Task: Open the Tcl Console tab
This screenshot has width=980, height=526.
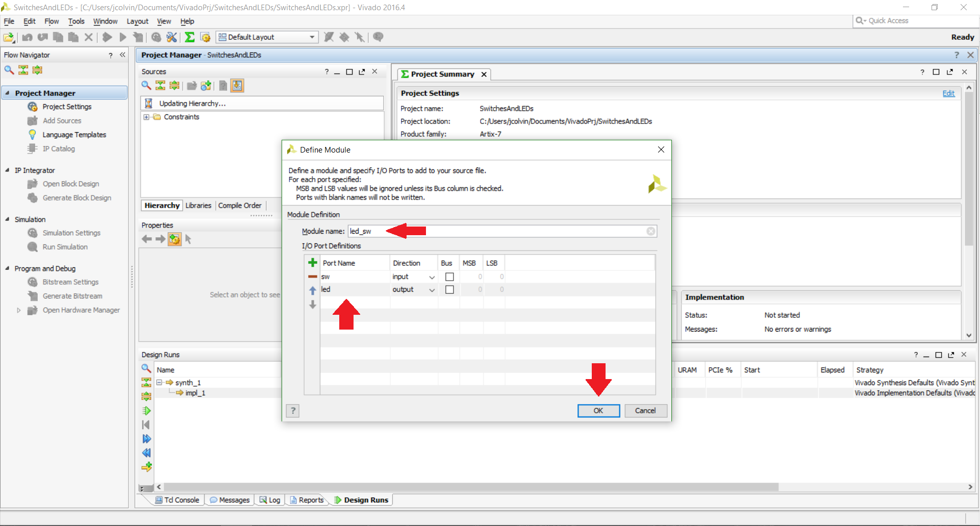Action: pos(178,500)
